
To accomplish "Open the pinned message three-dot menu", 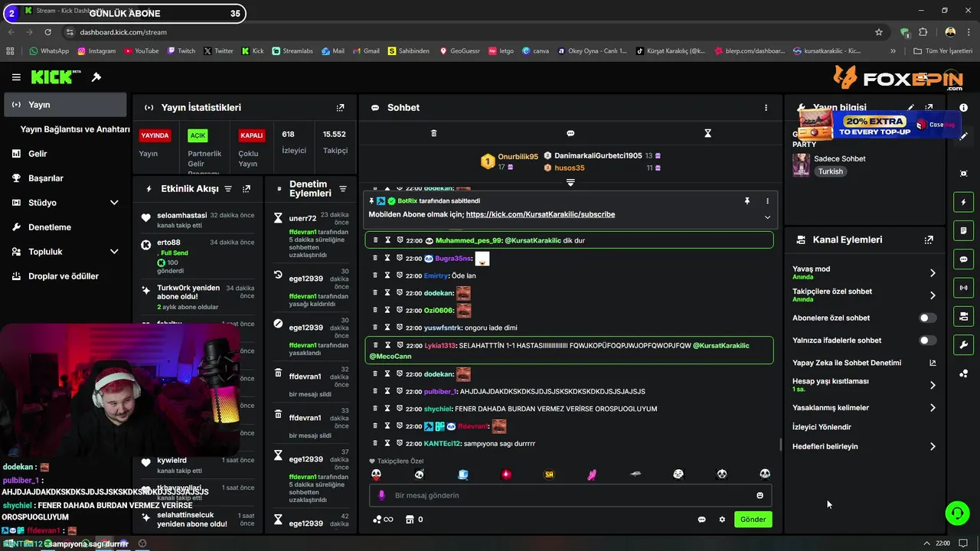I will [767, 201].
